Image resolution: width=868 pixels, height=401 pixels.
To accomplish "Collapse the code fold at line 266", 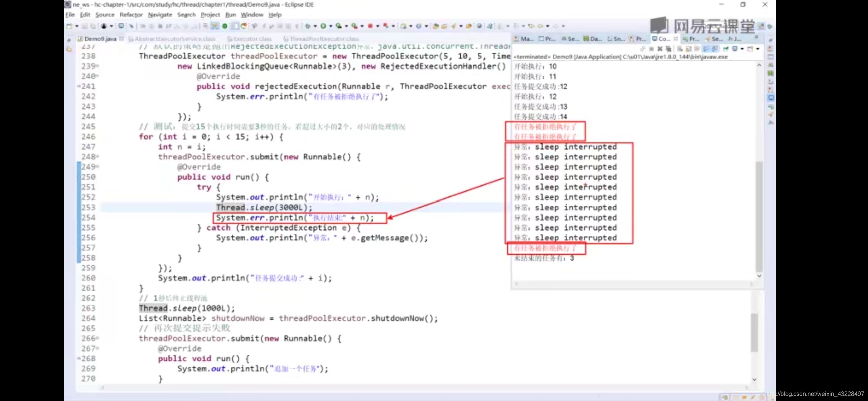I will coord(97,338).
